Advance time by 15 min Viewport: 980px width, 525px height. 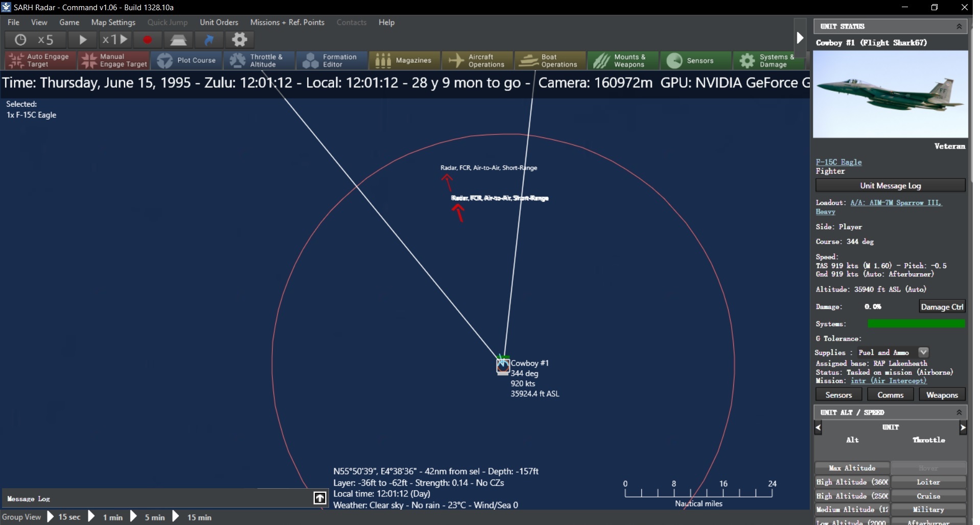pyautogui.click(x=192, y=517)
